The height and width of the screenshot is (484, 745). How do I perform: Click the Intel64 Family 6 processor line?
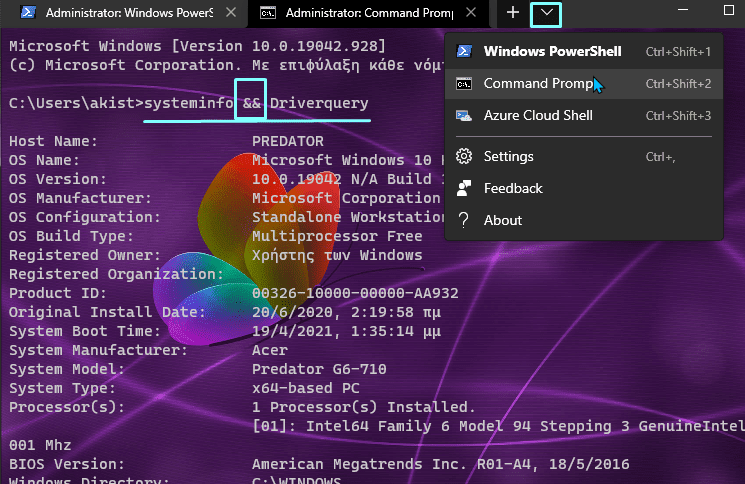[498, 426]
